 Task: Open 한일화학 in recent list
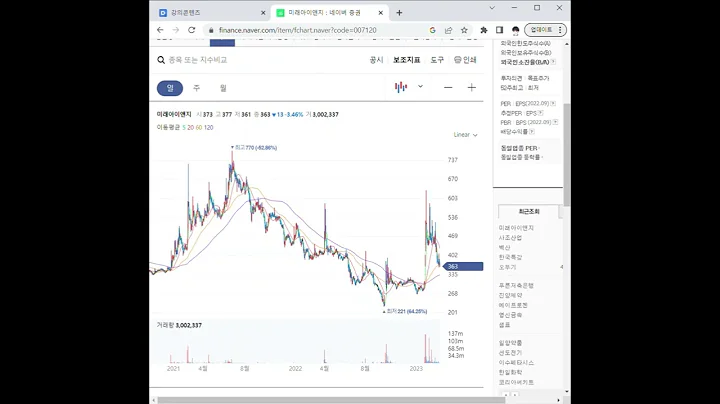[510, 372]
